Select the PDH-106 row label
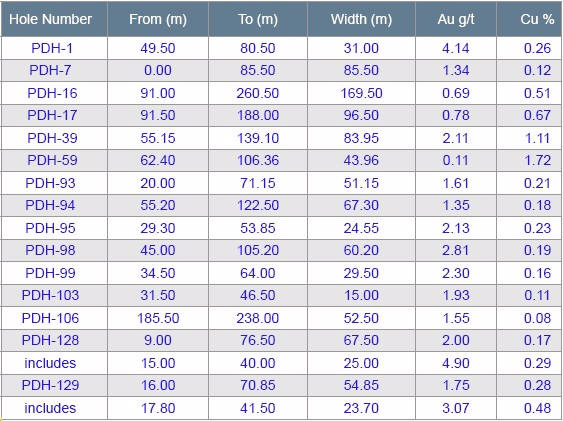 [x=50, y=318]
